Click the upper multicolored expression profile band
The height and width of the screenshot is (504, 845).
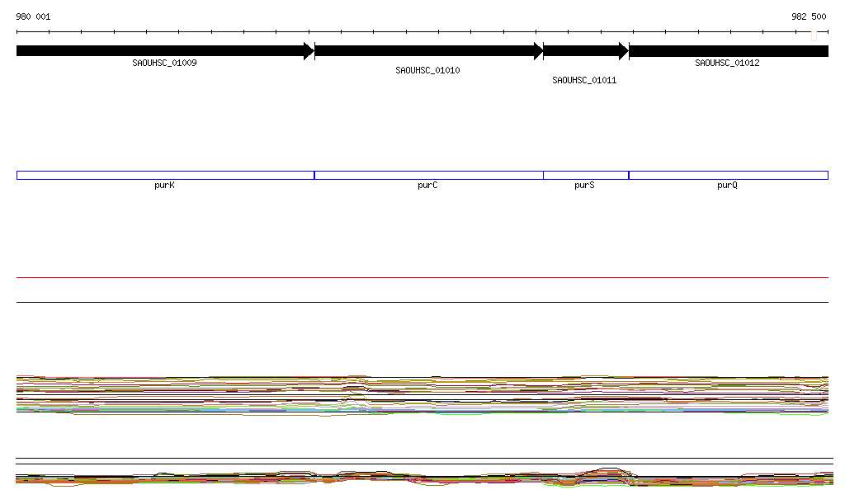(x=422, y=393)
